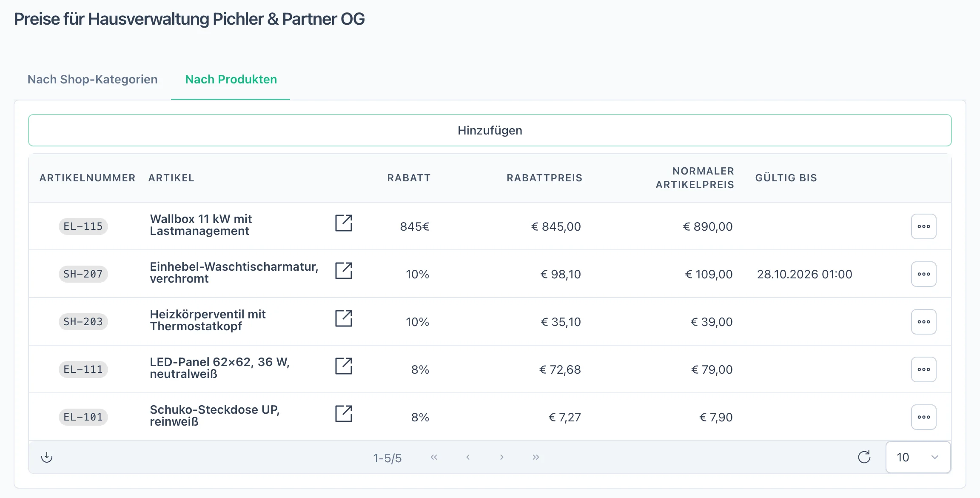Expand the rows-per-page dropdown showing 10

click(918, 457)
